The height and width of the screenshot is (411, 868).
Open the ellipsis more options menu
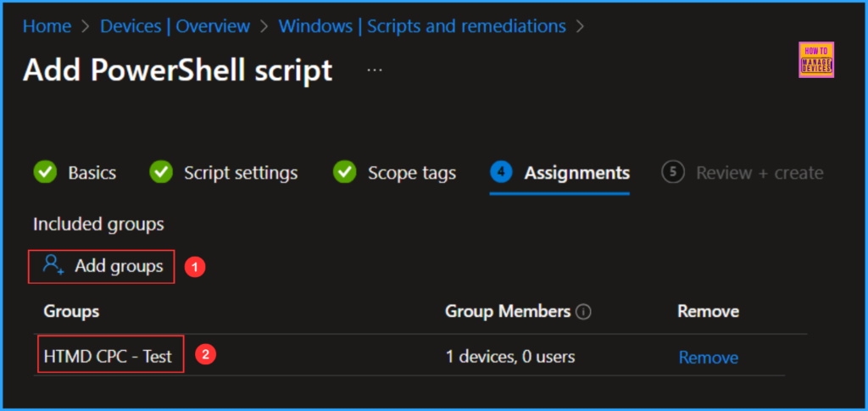click(375, 69)
